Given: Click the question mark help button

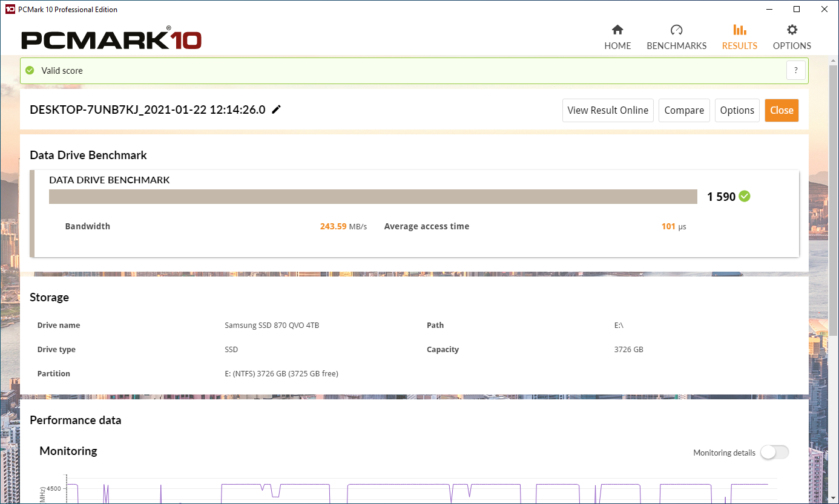Looking at the screenshot, I should 796,70.
